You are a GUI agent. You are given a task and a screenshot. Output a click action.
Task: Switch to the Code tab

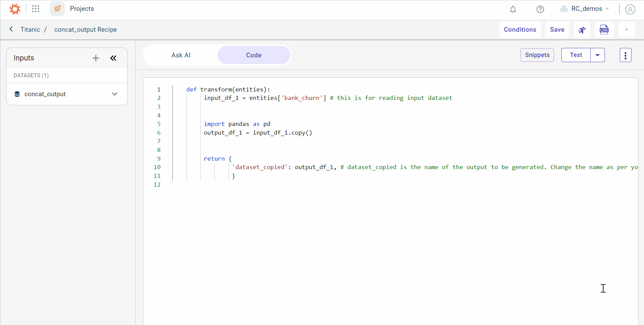(254, 55)
